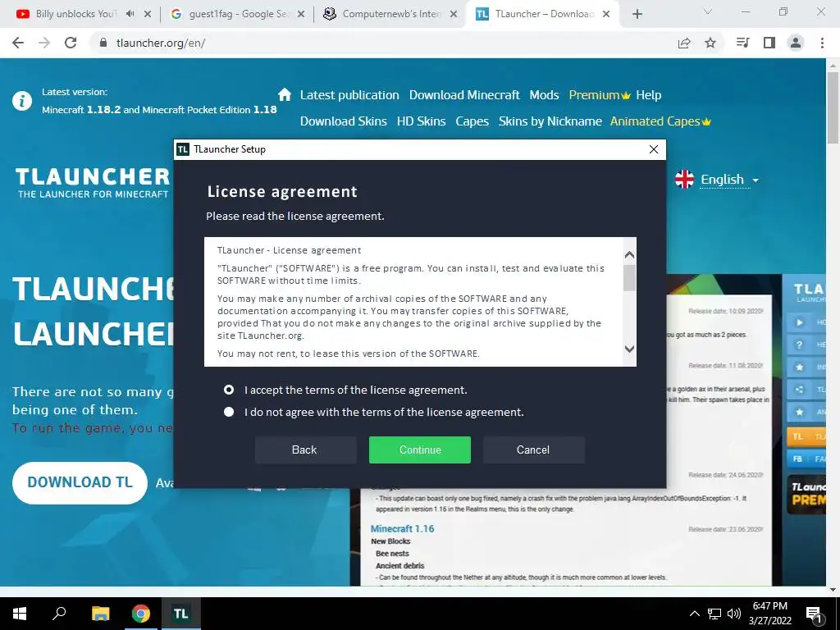Click the license text scroll-up arrow
The image size is (840, 630).
tap(629, 254)
